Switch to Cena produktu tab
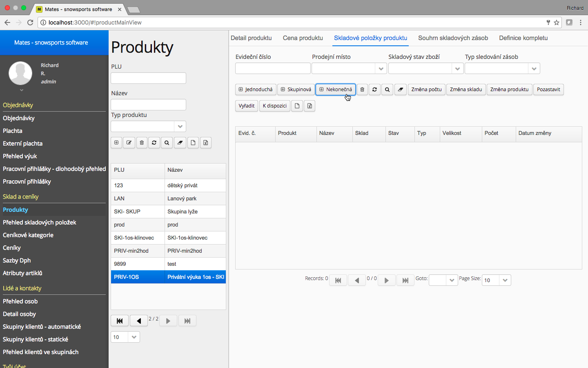This screenshot has width=588, height=368. coord(303,38)
